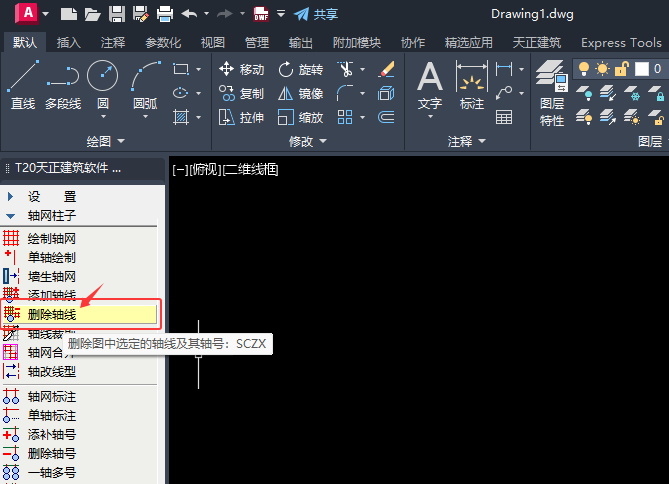This screenshot has height=484, width=669.
Task: Click the hatch tool icon
Action: pyautogui.click(x=181, y=117)
